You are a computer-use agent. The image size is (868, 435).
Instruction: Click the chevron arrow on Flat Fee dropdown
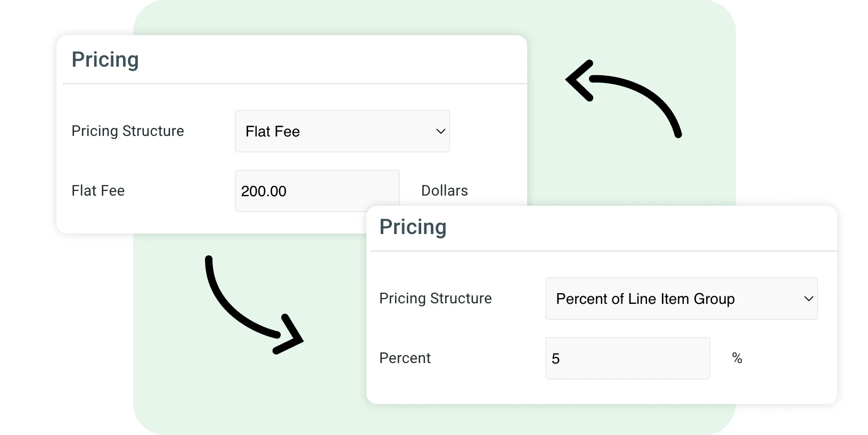[440, 131]
